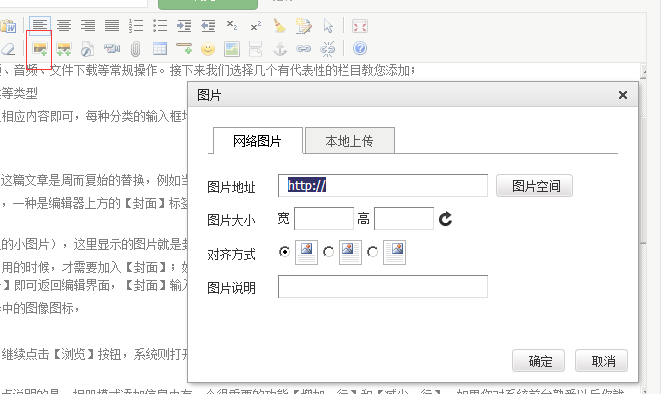Open the smiley emoticon picker
The height and width of the screenshot is (394, 667).
tap(208, 49)
